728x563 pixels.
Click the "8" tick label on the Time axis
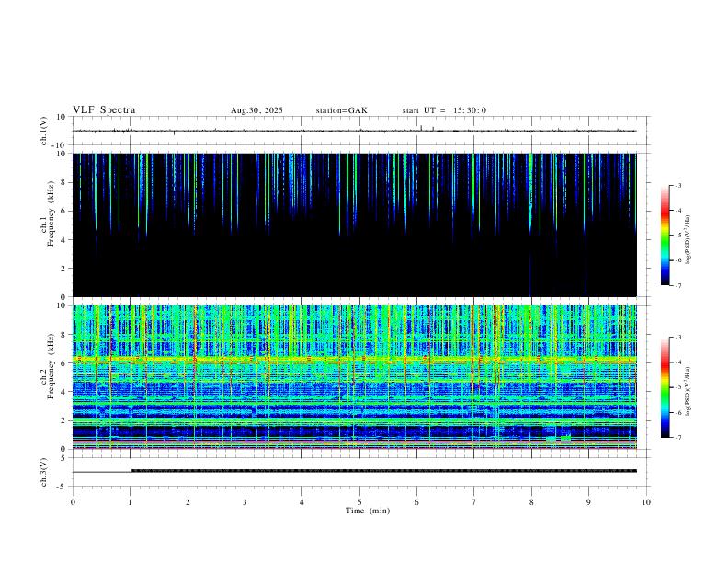click(531, 502)
